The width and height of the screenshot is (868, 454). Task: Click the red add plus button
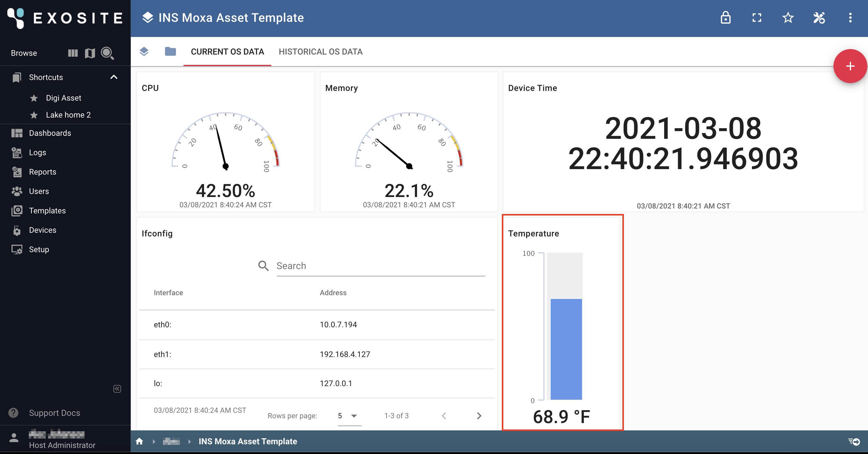[850, 66]
